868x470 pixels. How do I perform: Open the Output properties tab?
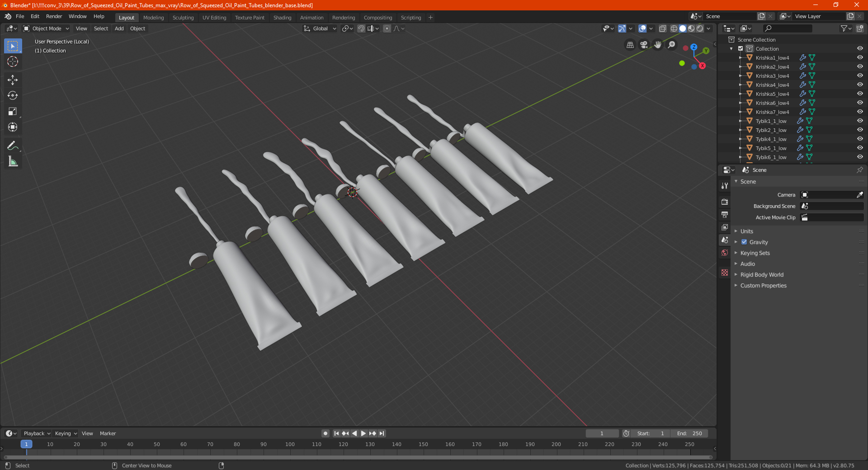pos(725,214)
